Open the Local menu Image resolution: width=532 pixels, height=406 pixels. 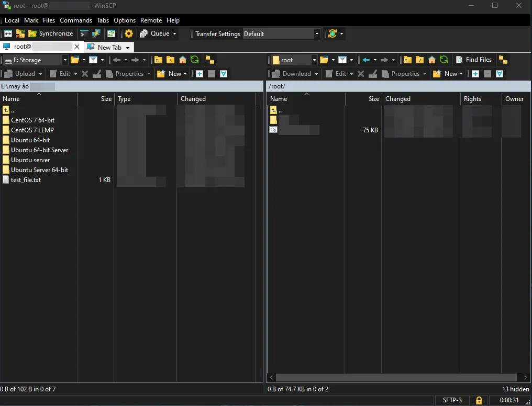pos(12,20)
